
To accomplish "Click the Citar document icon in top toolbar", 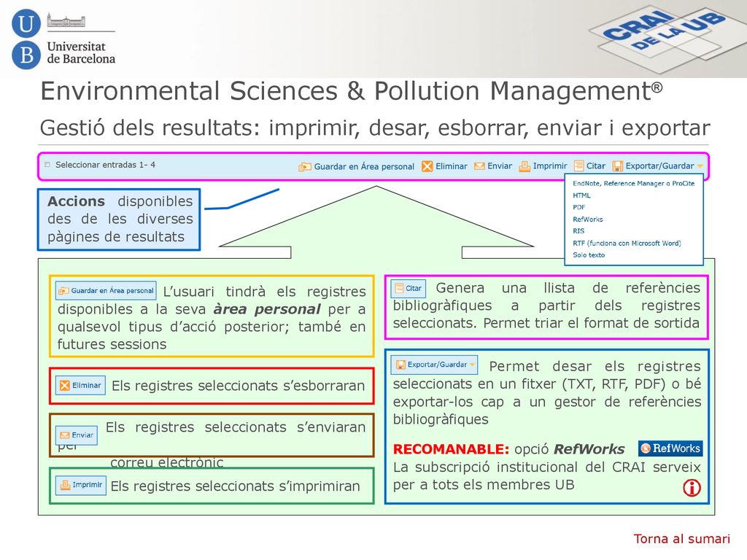I will (578, 166).
